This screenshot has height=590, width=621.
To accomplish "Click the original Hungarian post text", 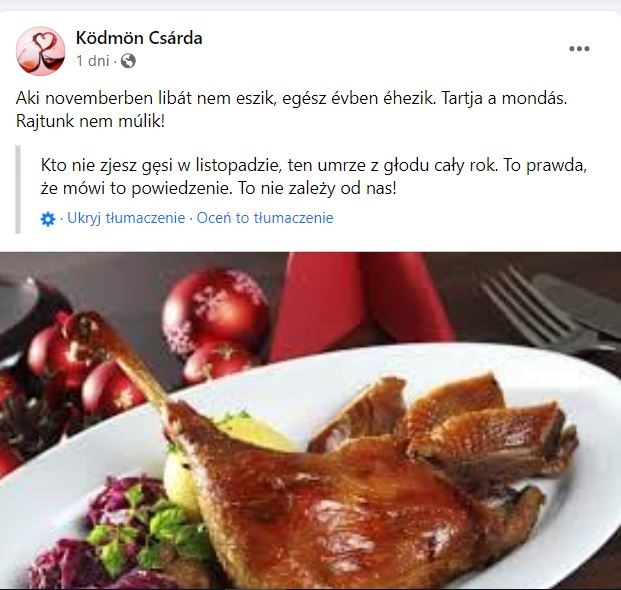I will click(x=291, y=109).
